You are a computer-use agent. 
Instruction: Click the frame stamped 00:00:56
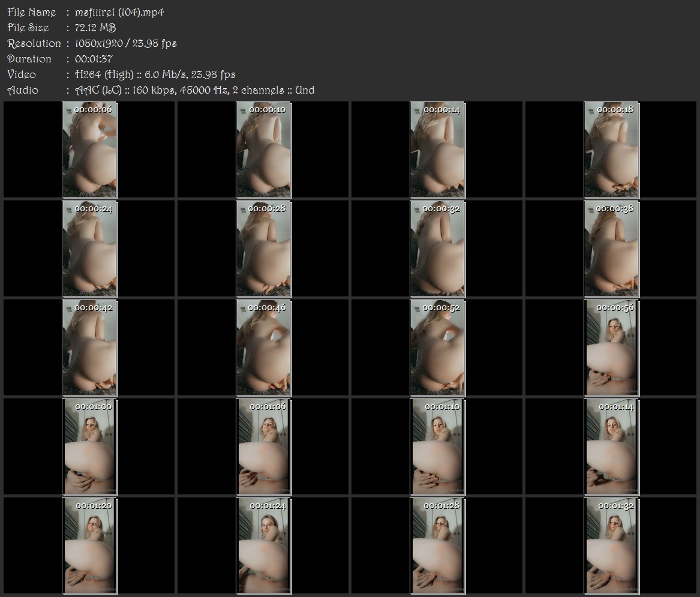tap(612, 348)
